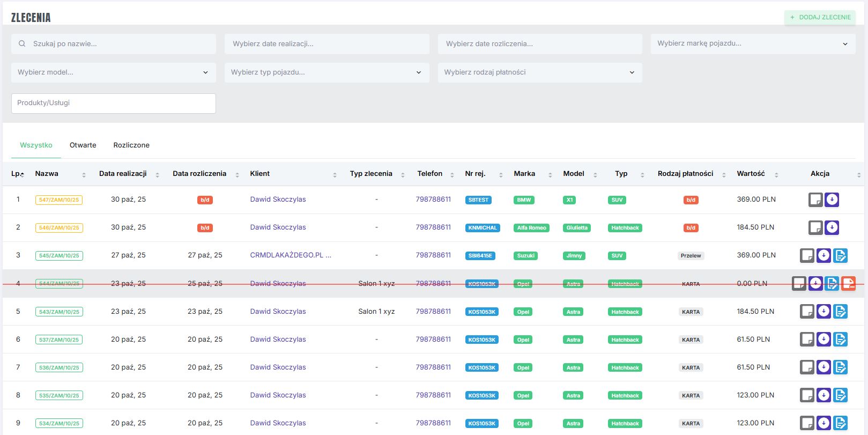The width and height of the screenshot is (868, 435).
Task: Click the 'Dodaj zlecenie' button
Action: point(820,17)
